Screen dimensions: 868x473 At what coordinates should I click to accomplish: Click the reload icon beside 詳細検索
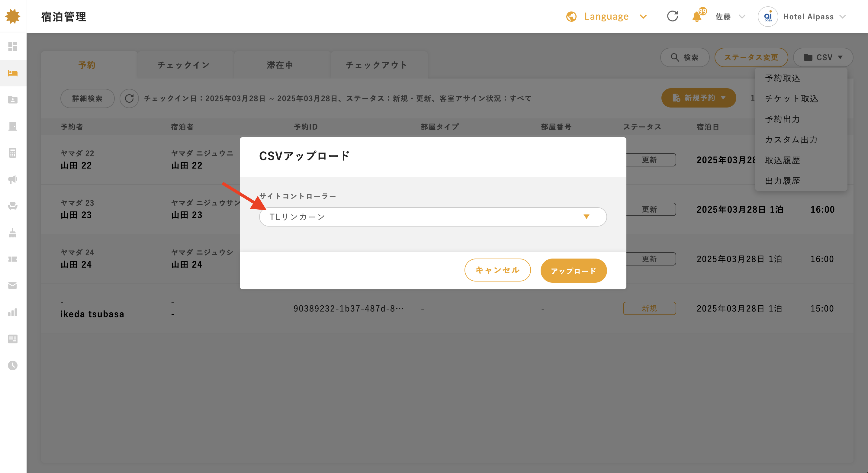coord(129,98)
